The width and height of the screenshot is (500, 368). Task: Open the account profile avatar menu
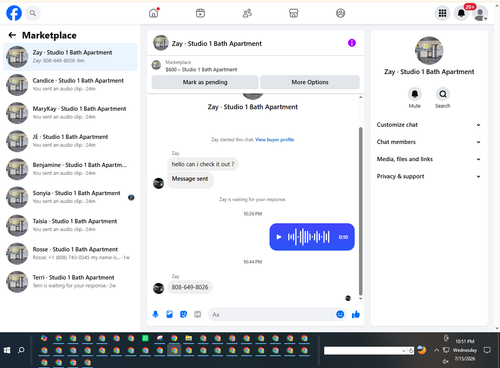click(480, 14)
